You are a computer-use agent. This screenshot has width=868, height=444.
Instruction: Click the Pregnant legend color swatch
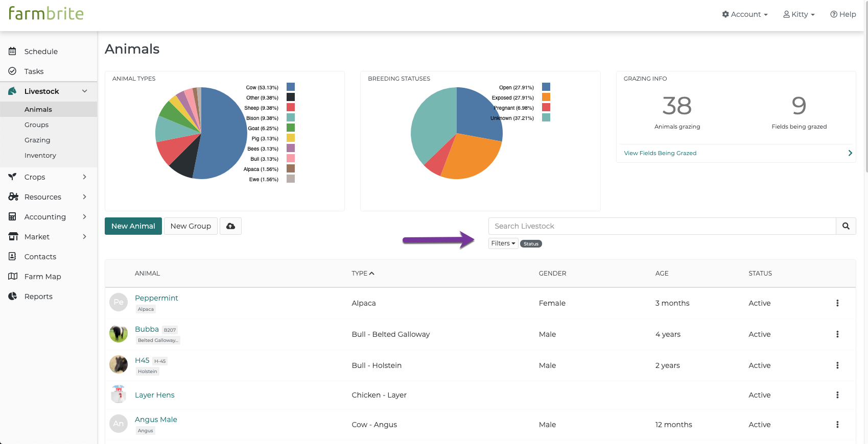pos(546,107)
